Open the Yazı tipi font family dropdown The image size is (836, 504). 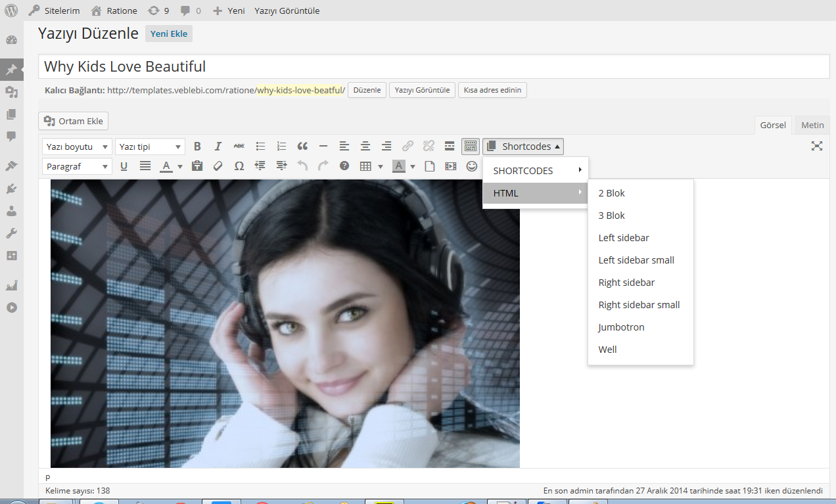click(150, 147)
